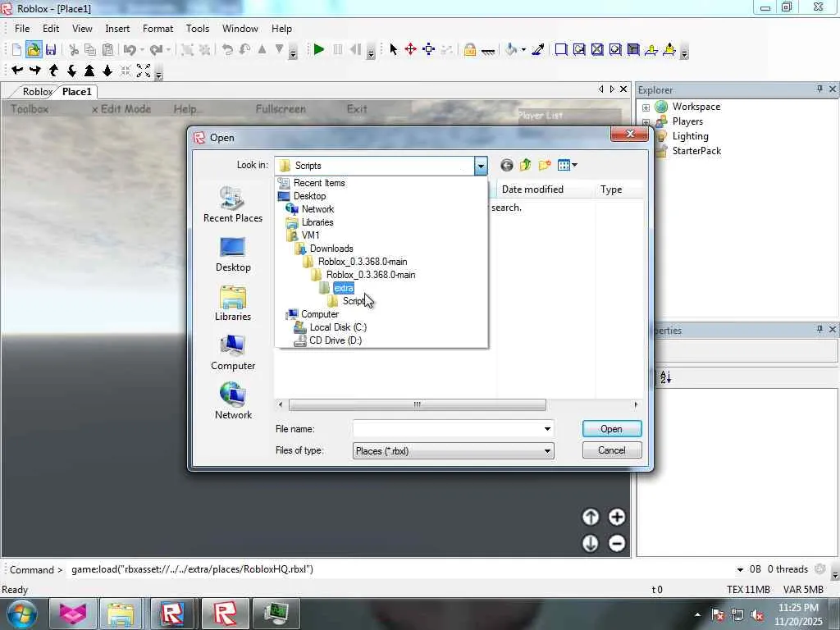Open the View Menu dropdown in dialog
Image resolution: width=840 pixels, height=630 pixels.
point(568,166)
